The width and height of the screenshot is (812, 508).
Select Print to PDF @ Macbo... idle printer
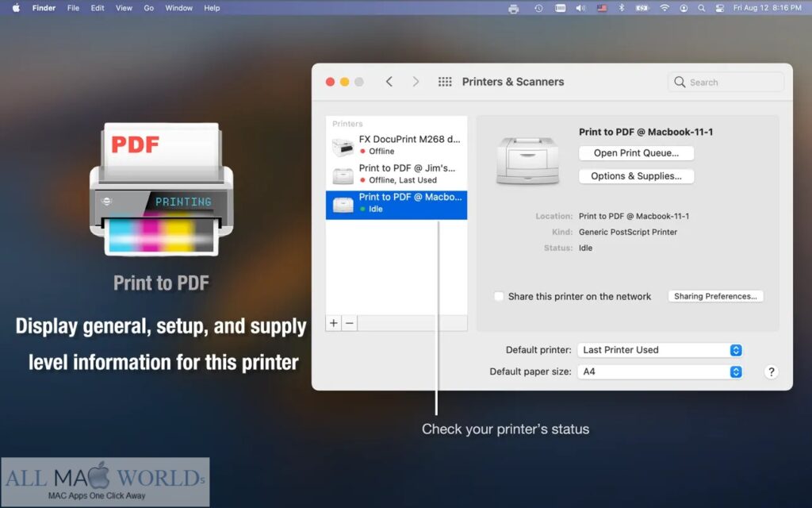click(396, 205)
